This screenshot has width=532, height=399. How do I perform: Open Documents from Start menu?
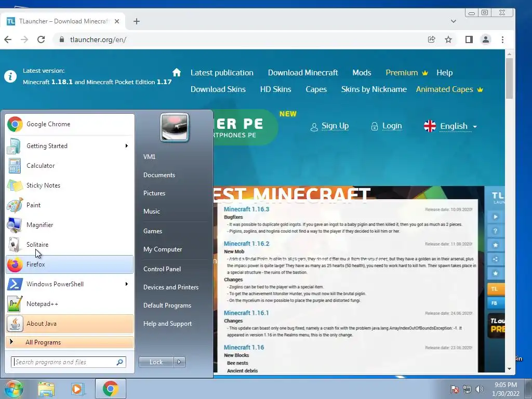(159, 175)
